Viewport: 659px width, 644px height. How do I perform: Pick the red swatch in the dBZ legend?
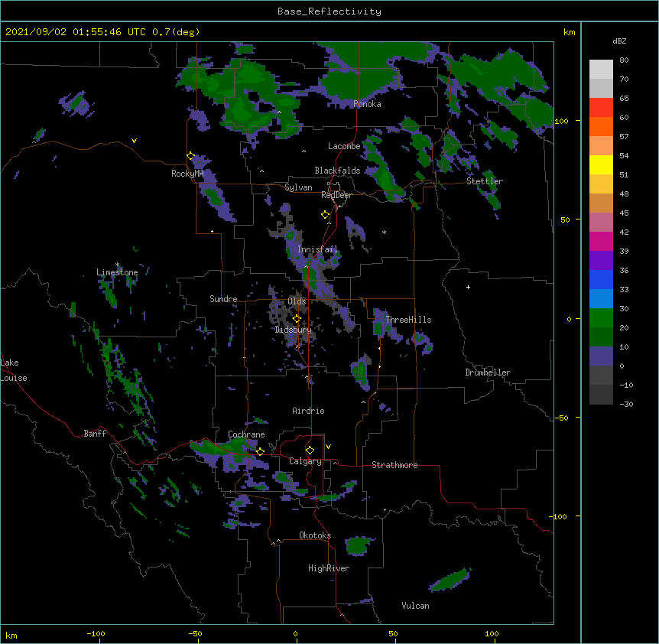pyautogui.click(x=601, y=108)
